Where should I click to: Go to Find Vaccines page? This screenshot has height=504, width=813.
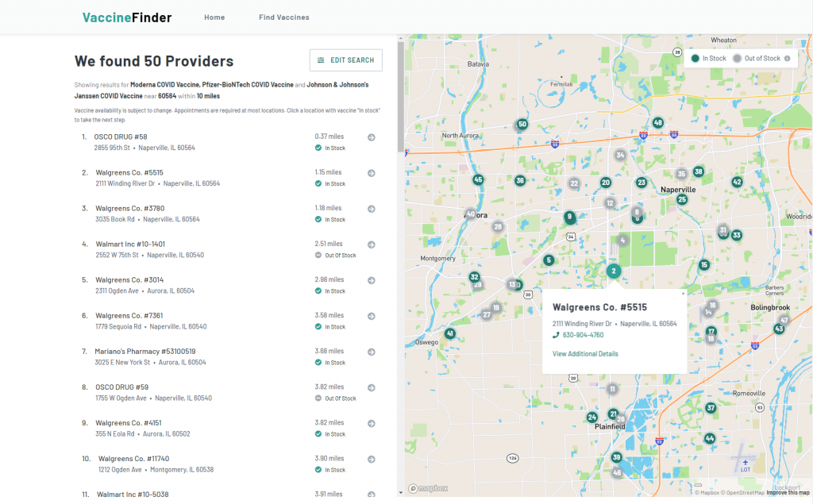283,17
